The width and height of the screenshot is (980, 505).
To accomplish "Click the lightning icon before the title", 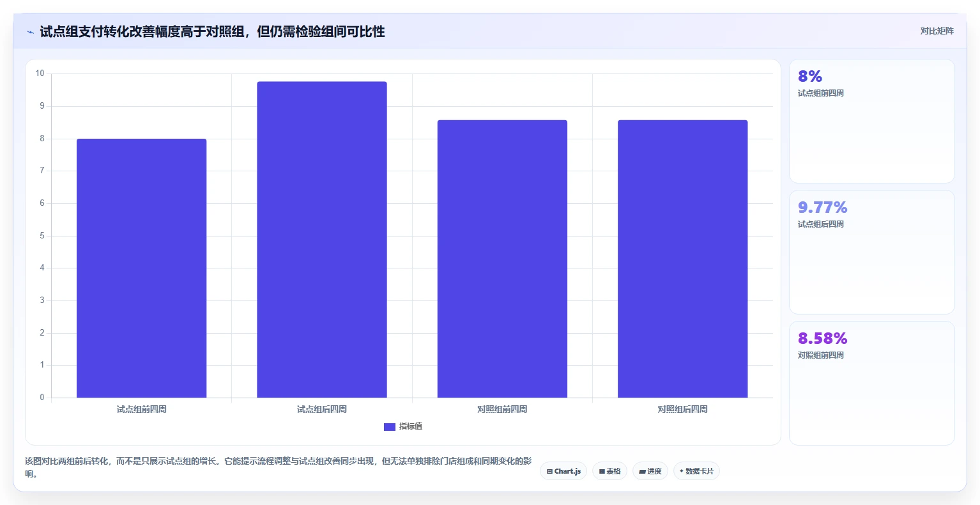I will (30, 32).
